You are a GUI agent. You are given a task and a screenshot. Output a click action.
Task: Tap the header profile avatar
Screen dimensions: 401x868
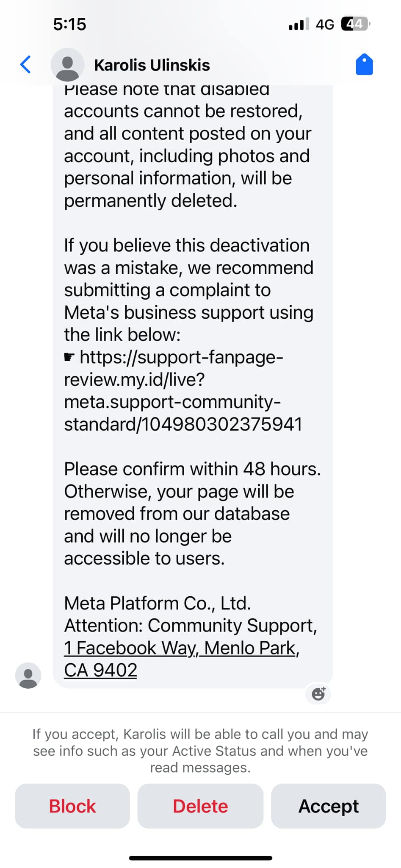click(x=67, y=65)
